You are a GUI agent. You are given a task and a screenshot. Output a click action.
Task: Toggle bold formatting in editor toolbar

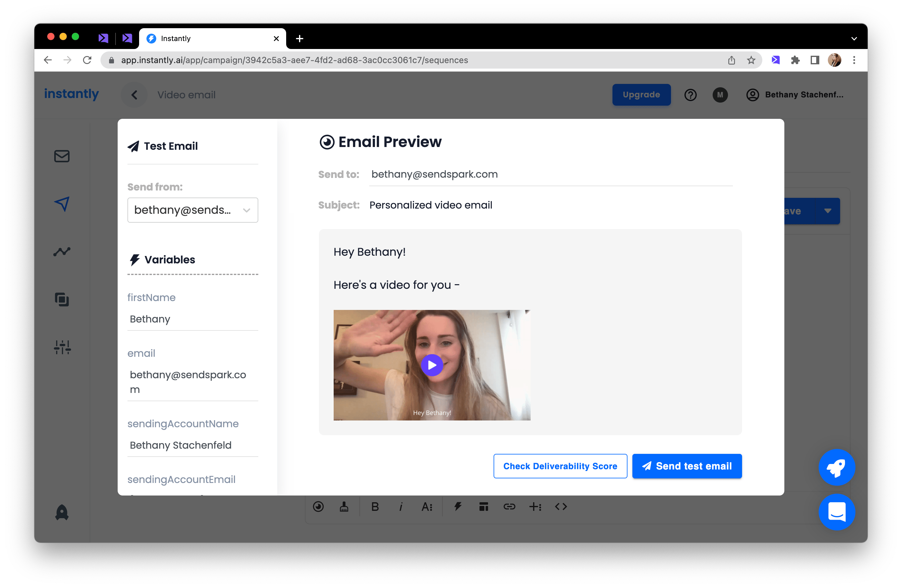click(x=375, y=507)
